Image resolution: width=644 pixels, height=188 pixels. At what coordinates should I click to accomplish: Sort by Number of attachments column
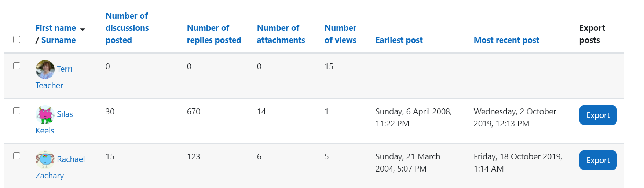(x=281, y=34)
